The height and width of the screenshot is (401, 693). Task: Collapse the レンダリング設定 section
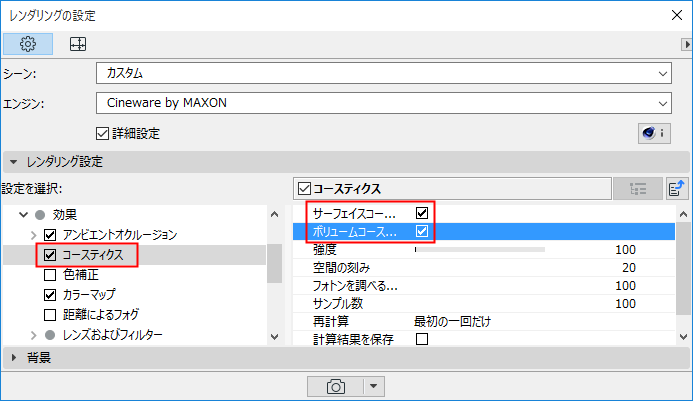pos(14,162)
